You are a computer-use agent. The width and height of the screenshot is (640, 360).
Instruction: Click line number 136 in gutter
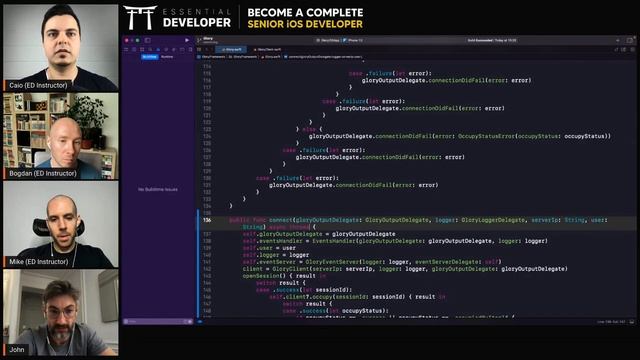(207, 220)
